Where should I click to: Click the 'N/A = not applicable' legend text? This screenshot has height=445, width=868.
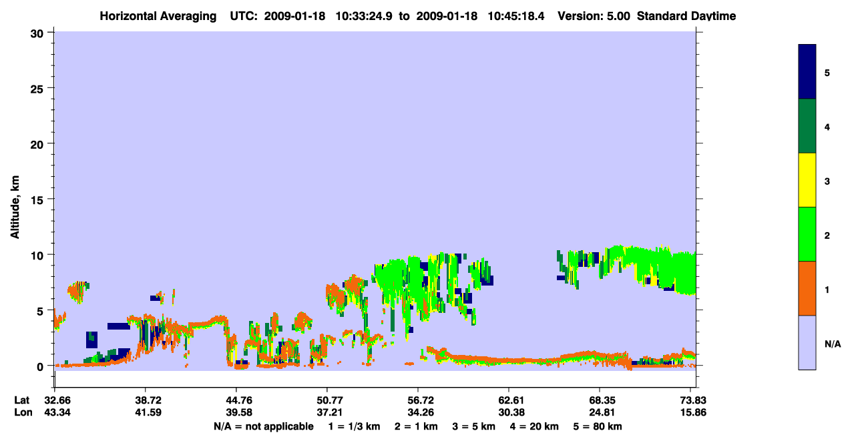pos(264,426)
